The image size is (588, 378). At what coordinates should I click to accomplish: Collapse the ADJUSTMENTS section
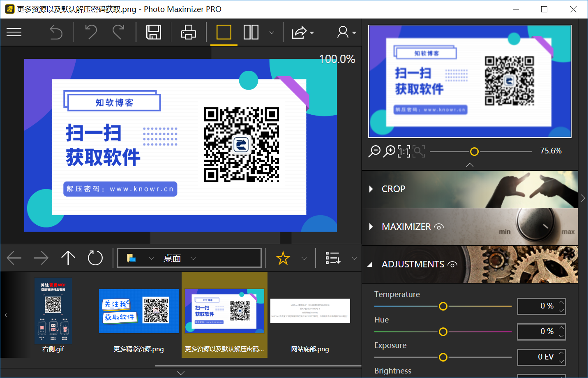369,264
